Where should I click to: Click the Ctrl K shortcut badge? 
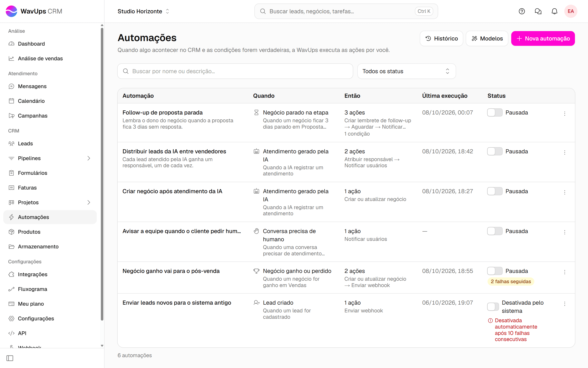424,11
